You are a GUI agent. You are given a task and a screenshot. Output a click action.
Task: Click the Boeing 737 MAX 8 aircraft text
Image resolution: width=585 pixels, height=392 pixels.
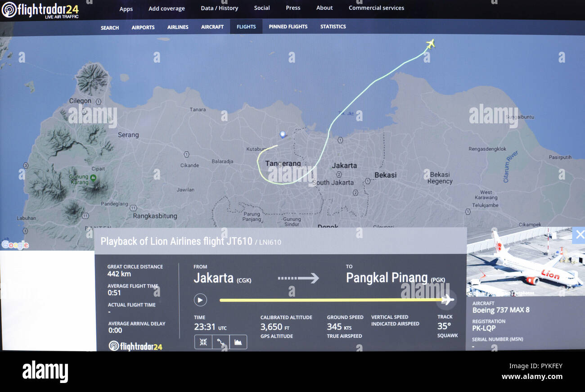501,310
